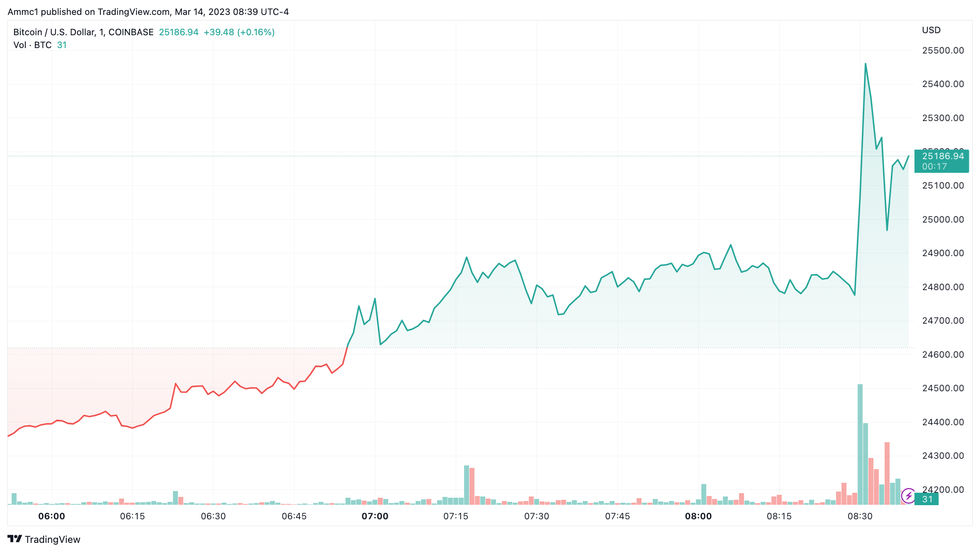The image size is (980, 552).
Task: Click the published-by header text at top
Action: 148,12
